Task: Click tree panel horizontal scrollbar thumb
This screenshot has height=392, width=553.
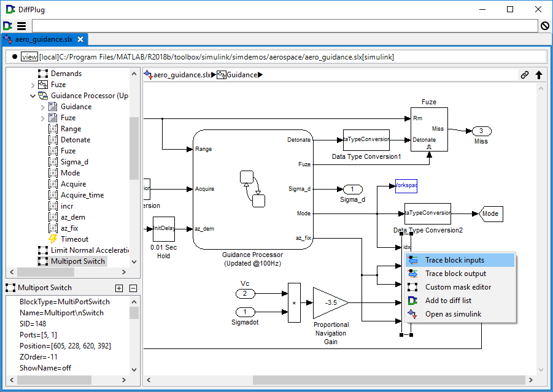Action: click(45, 272)
